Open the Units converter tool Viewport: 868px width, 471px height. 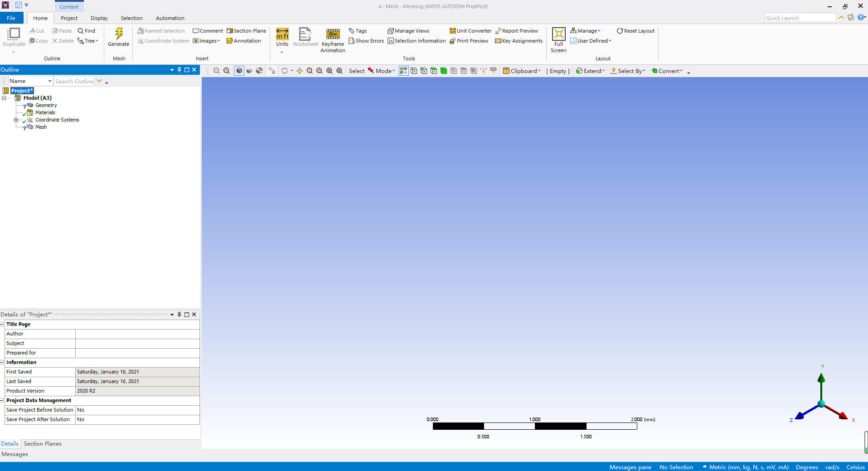470,31
